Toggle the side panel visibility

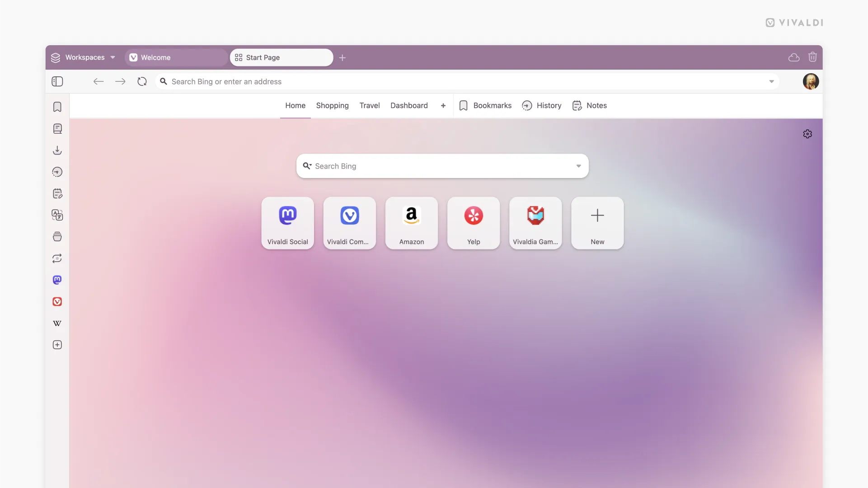[57, 81]
